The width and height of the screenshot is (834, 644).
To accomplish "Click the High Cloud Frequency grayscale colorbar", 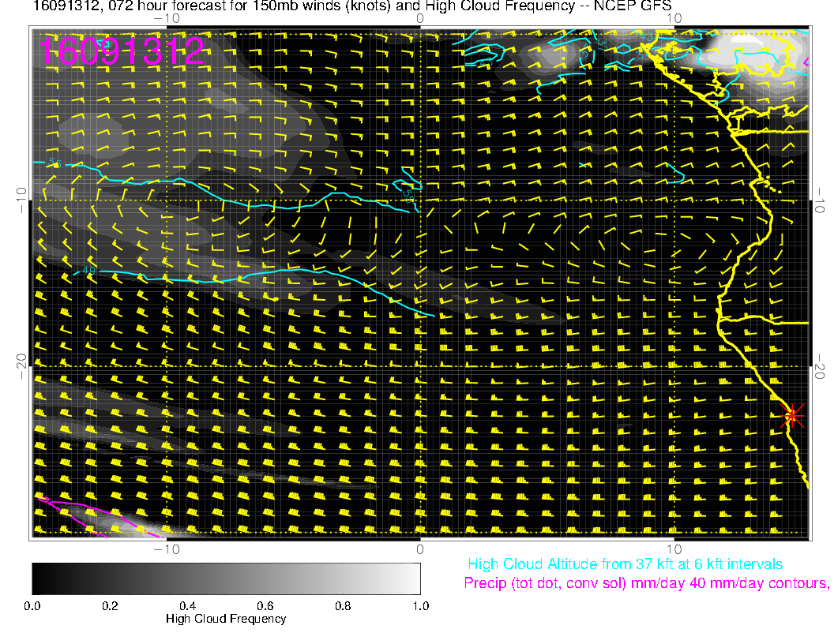I will tap(226, 578).
